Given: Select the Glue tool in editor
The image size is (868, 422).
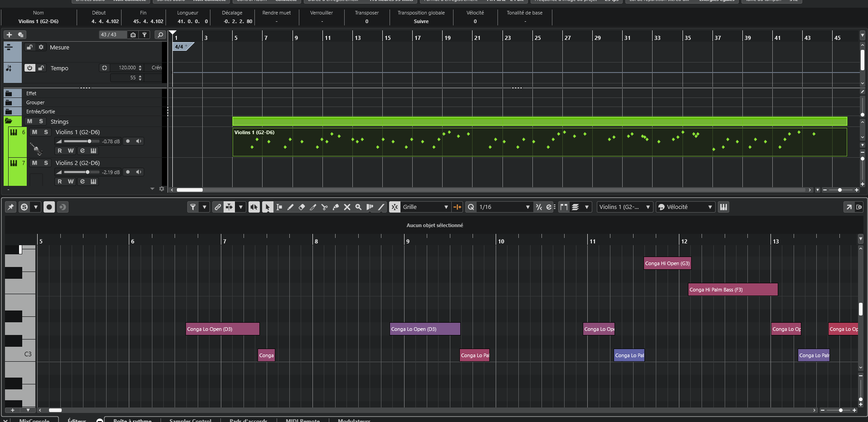Looking at the screenshot, I should pyautogui.click(x=336, y=207).
